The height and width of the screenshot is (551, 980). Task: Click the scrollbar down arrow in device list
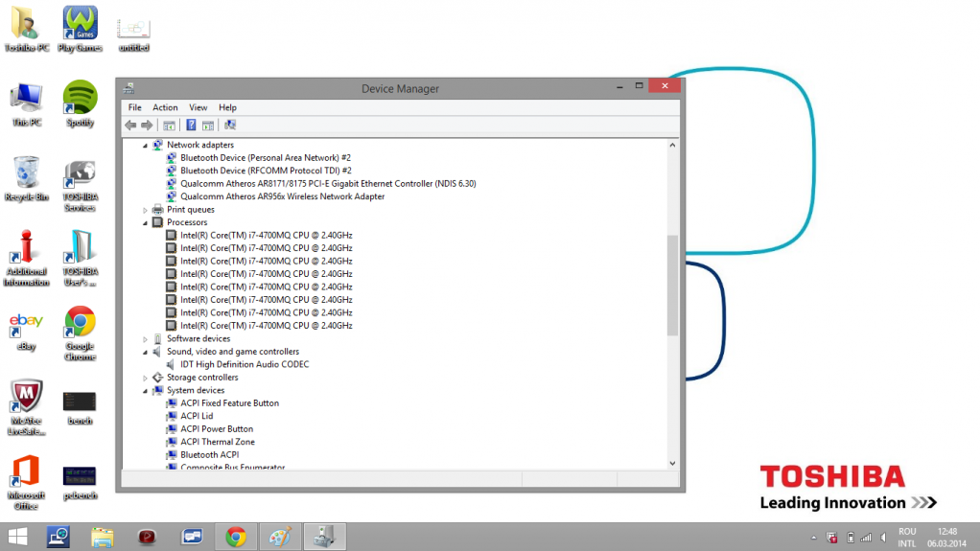(x=672, y=464)
